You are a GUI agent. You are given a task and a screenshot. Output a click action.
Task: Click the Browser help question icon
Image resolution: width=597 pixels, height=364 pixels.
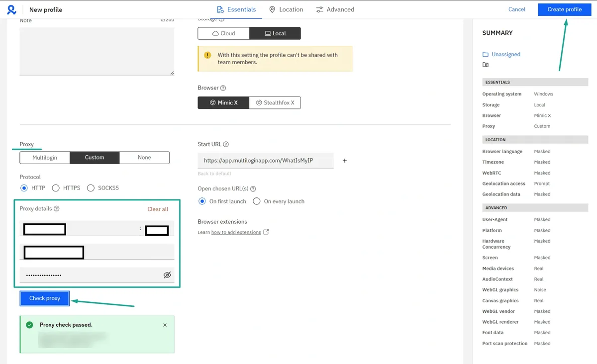click(223, 88)
